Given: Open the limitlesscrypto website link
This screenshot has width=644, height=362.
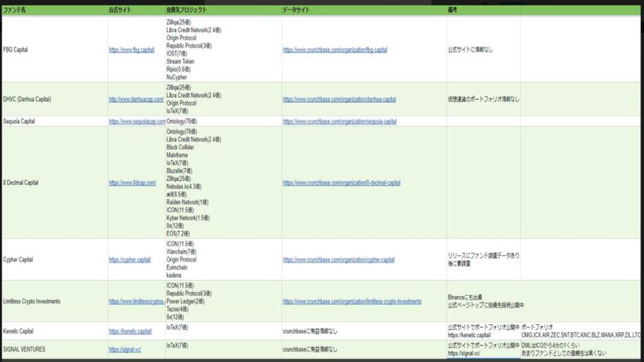Looking at the screenshot, I should click(x=136, y=302).
